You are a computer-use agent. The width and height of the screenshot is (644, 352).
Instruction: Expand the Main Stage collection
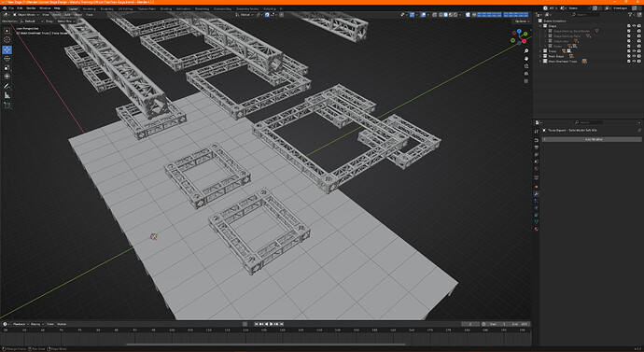tap(540, 56)
